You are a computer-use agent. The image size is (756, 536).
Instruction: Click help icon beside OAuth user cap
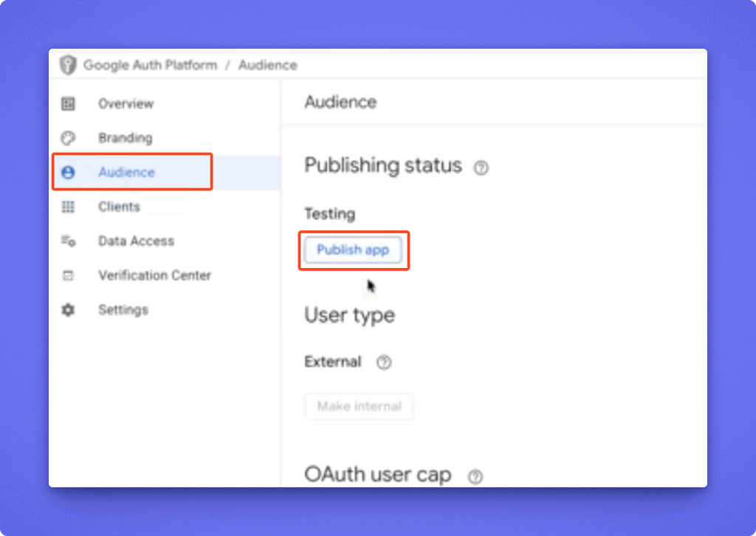point(475,477)
